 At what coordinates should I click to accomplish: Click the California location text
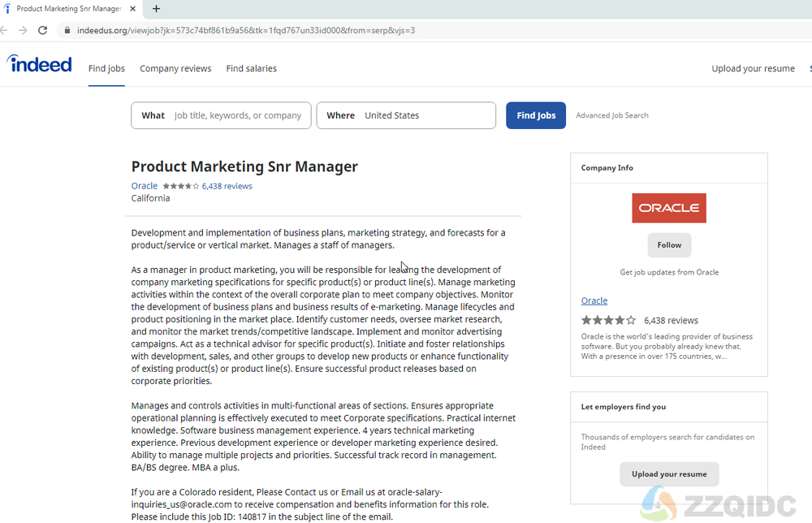point(151,198)
